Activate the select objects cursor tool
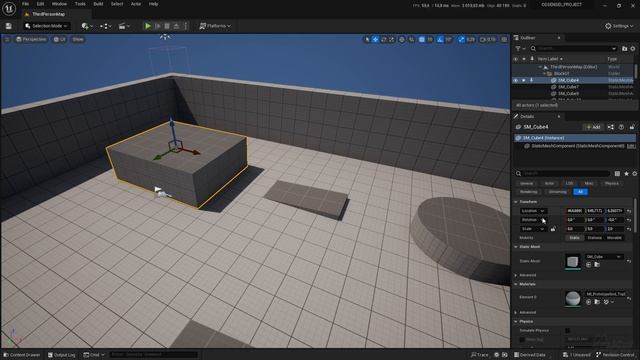Screen dimensions: 640x360 [x=367, y=39]
